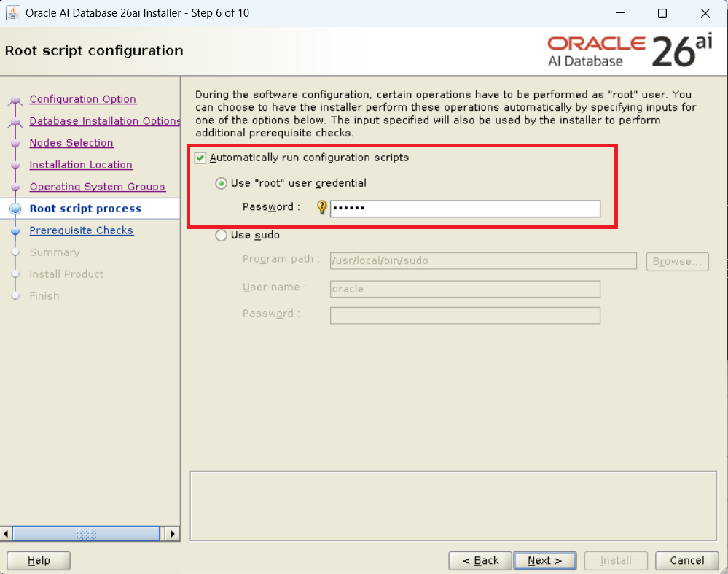Select the Use sudo radio button

coord(221,236)
